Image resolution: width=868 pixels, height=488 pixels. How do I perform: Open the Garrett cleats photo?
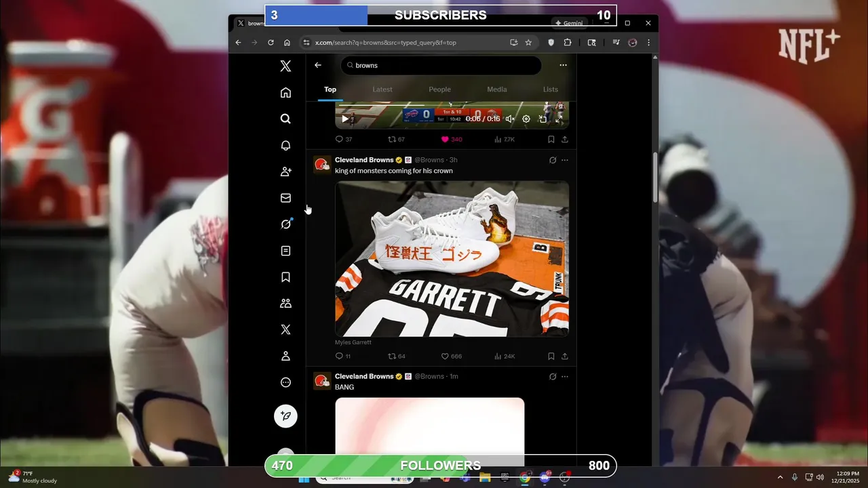[452, 259]
